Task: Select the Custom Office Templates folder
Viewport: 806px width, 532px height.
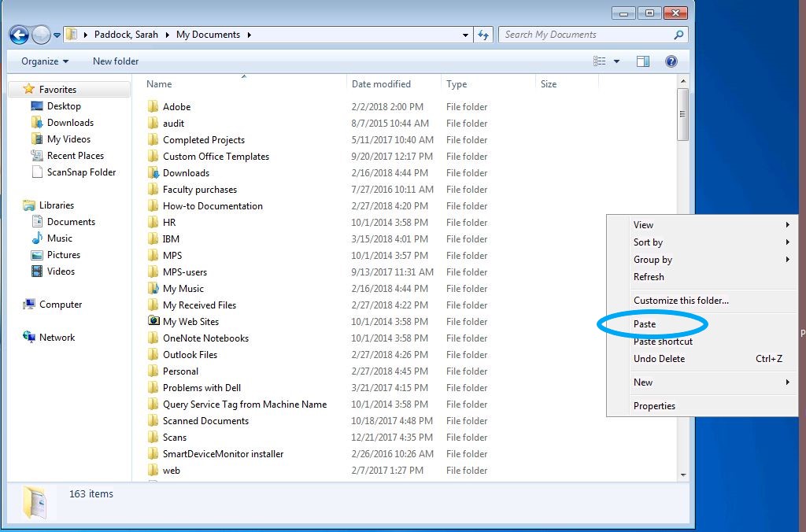Action: (216, 157)
